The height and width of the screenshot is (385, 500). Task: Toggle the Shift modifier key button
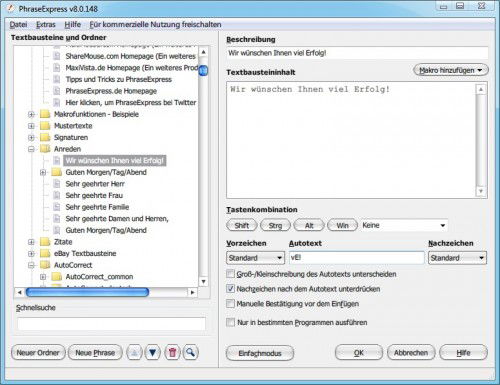pyautogui.click(x=242, y=225)
